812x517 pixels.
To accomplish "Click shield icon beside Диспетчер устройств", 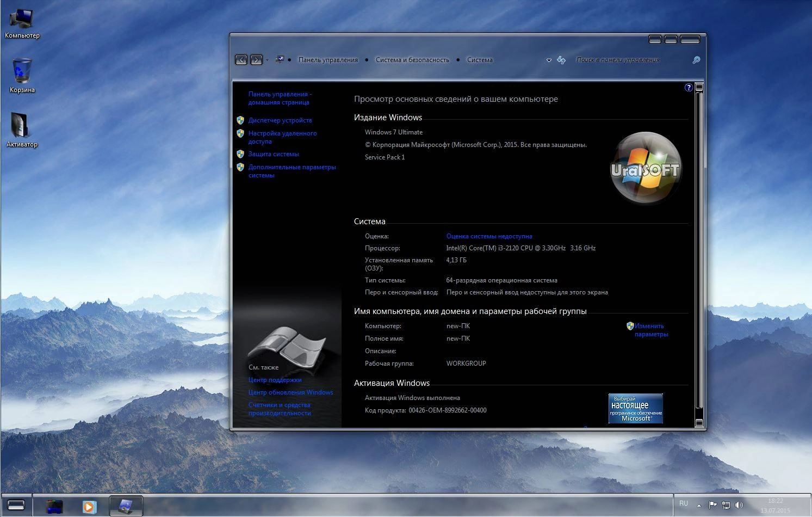I will click(x=240, y=120).
